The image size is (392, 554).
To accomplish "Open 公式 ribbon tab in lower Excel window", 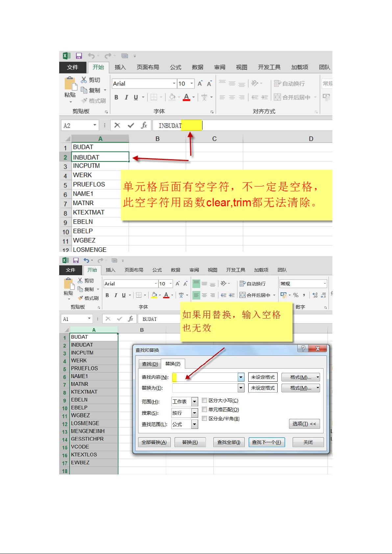I will [x=157, y=270].
